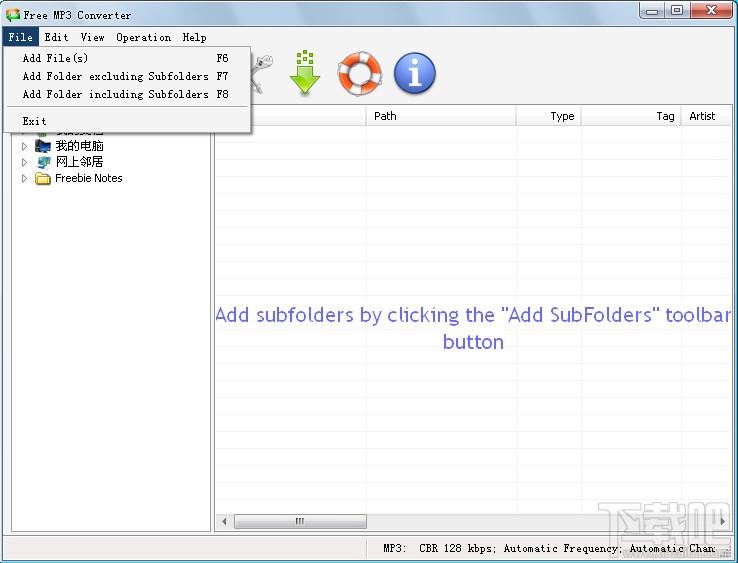738x563 pixels.
Task: Select 网上邻居 in the folder tree
Action: pos(79,162)
